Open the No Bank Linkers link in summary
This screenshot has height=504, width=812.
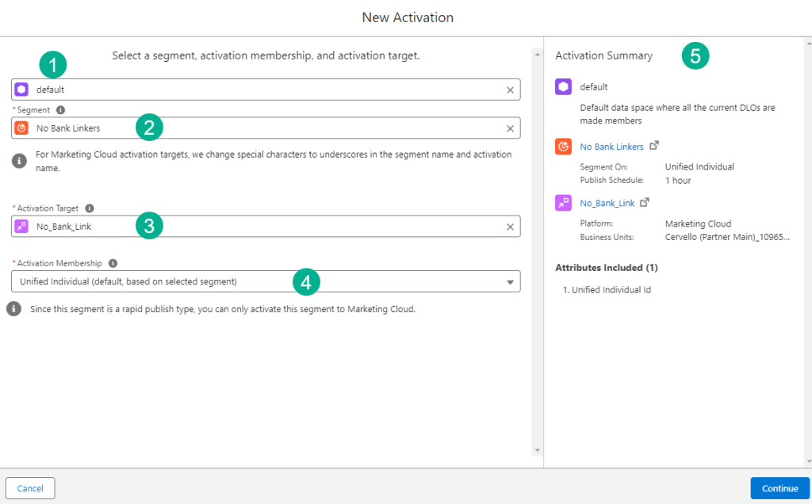click(611, 147)
